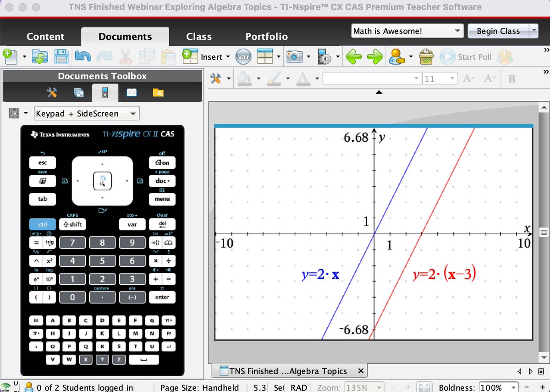This screenshot has height=392, width=550.
Task: Click the collect files box icon
Action: coord(427,56)
